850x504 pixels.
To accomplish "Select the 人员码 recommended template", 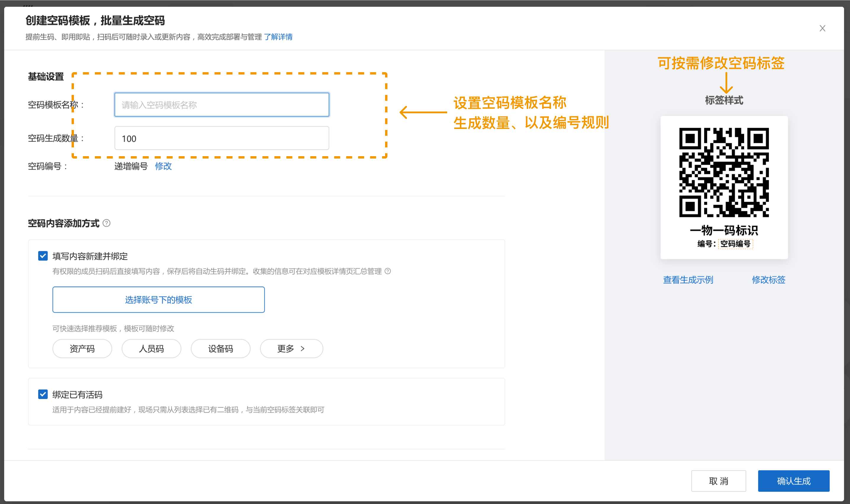I will coord(151,349).
